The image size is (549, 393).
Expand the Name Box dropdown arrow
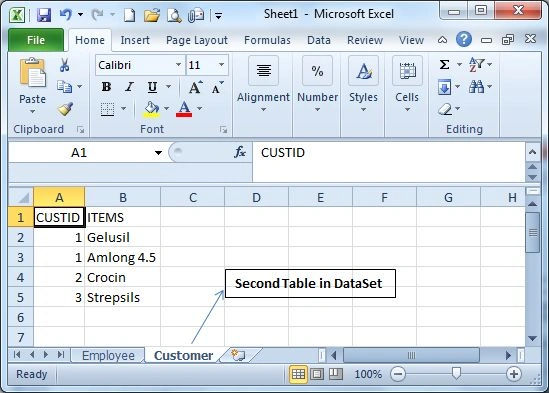(x=158, y=153)
